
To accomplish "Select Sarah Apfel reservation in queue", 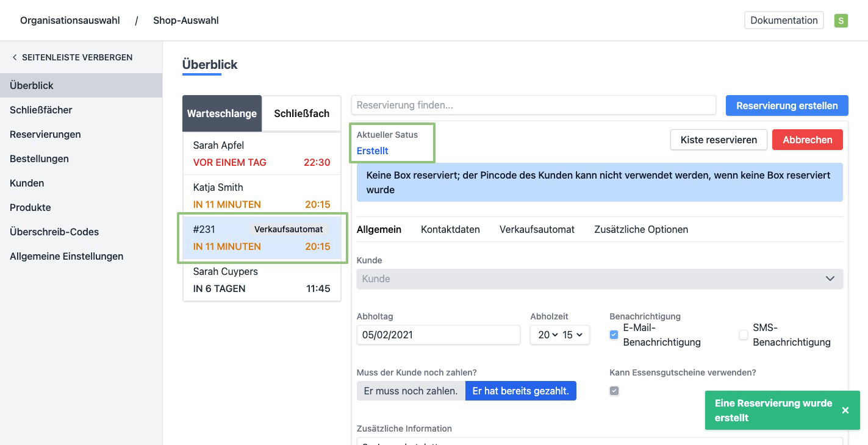I will pyautogui.click(x=261, y=154).
